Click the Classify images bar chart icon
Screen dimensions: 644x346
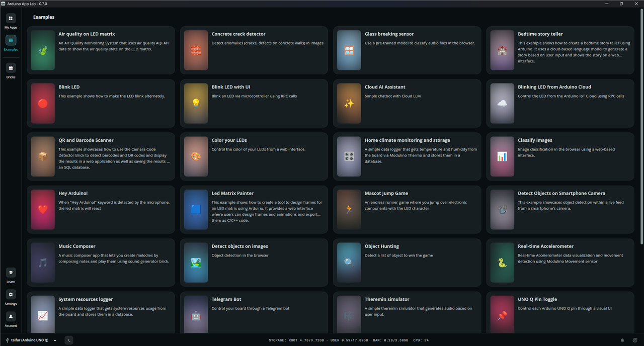point(502,156)
